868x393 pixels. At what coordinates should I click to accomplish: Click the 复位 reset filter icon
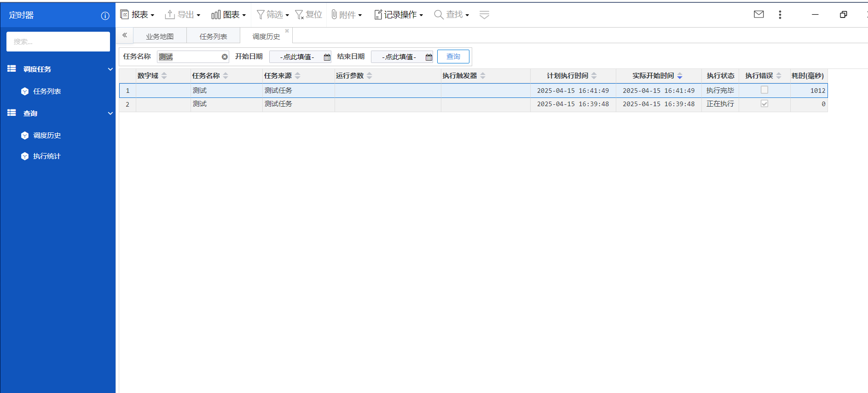pyautogui.click(x=308, y=15)
